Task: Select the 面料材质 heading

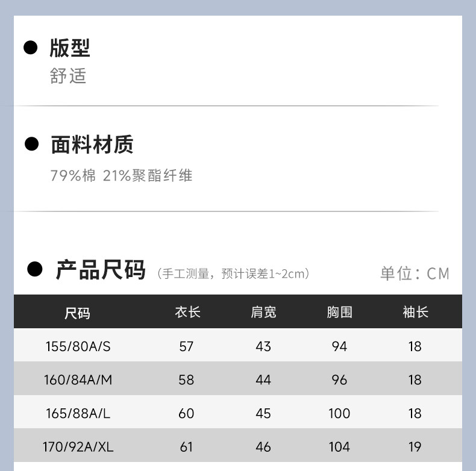Action: [x=92, y=145]
